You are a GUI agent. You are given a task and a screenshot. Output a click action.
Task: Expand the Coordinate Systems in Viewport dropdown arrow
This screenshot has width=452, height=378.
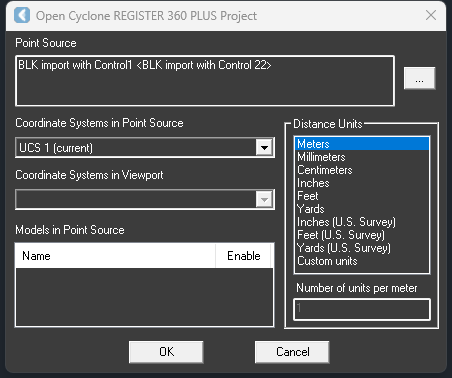point(264,200)
